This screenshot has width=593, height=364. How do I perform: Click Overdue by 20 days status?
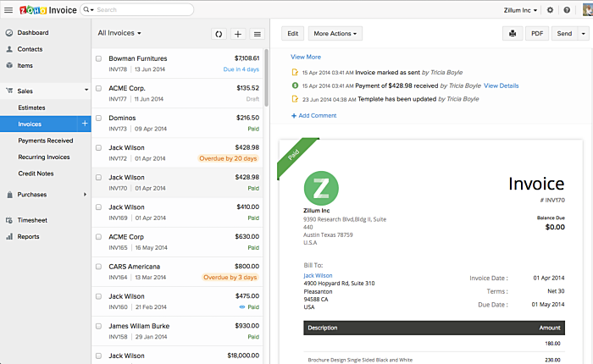pyautogui.click(x=228, y=158)
